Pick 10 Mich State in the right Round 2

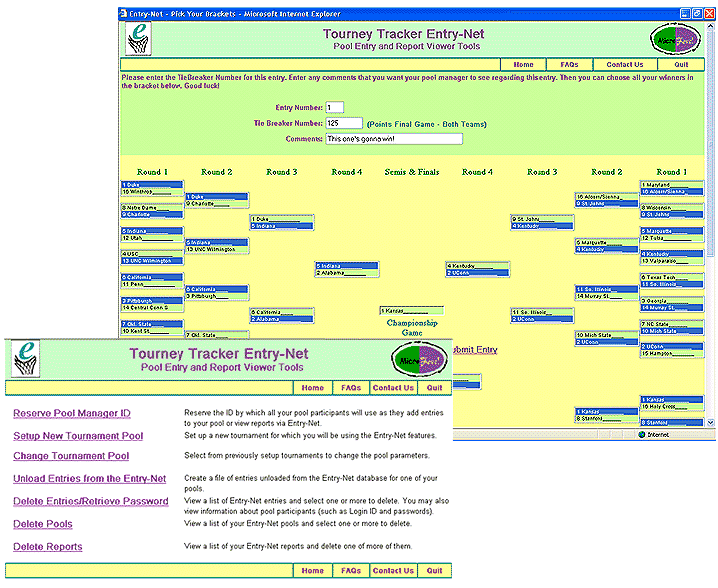(607, 335)
